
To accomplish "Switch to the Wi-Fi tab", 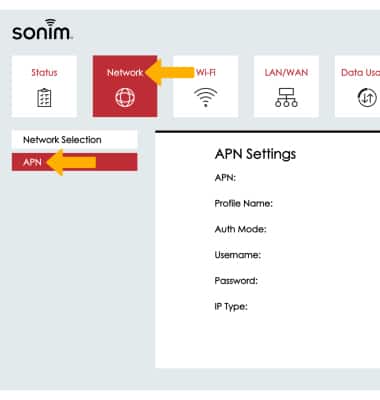I will click(206, 86).
